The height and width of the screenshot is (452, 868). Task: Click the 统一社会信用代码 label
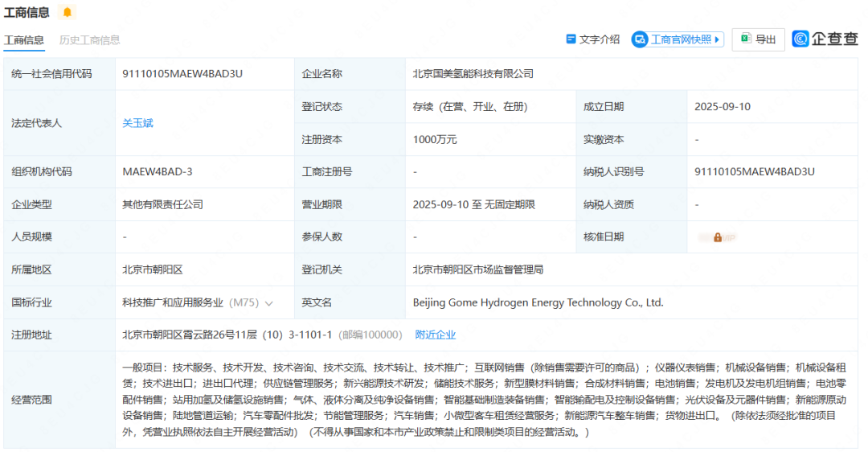[x=51, y=74]
